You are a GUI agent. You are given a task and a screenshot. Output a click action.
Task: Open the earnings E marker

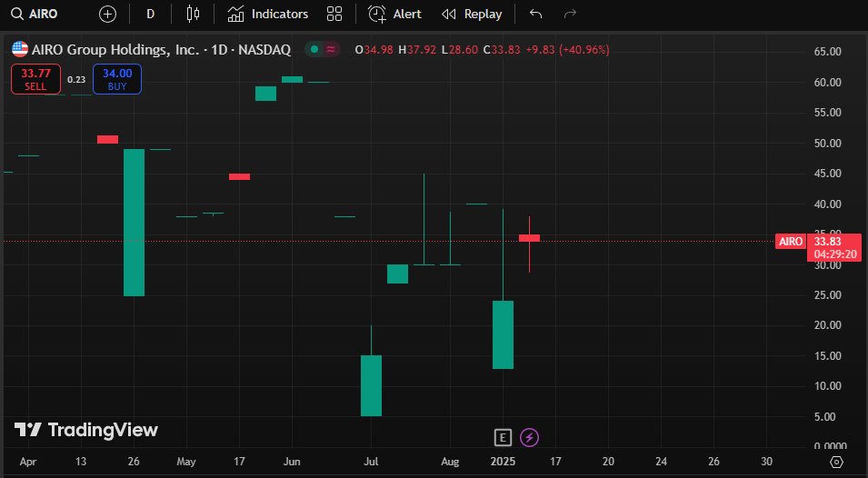(502, 438)
